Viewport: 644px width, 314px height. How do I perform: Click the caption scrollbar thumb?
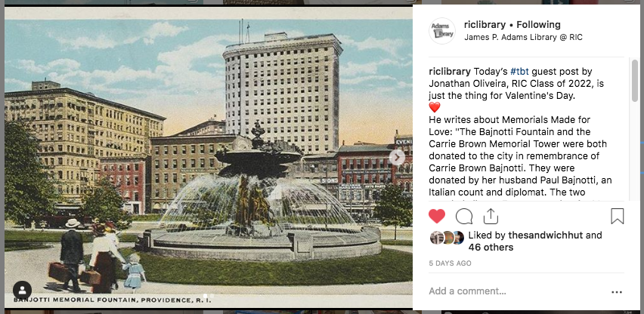635,80
